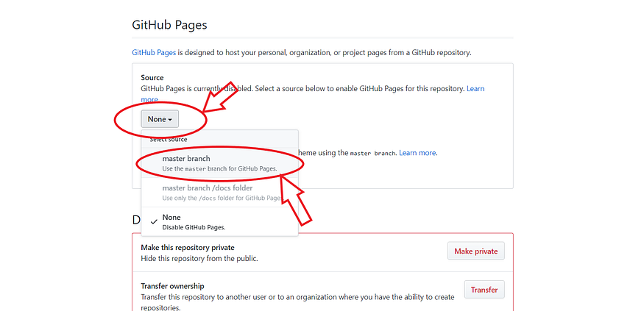
Task: Click the GitHub Pages section title
Action: [169, 25]
